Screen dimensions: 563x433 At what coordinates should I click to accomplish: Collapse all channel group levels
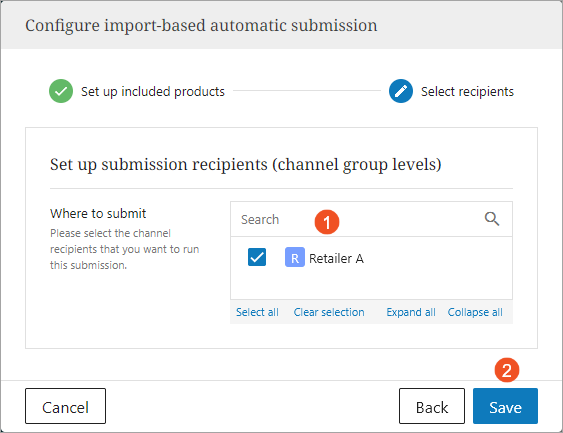point(475,312)
